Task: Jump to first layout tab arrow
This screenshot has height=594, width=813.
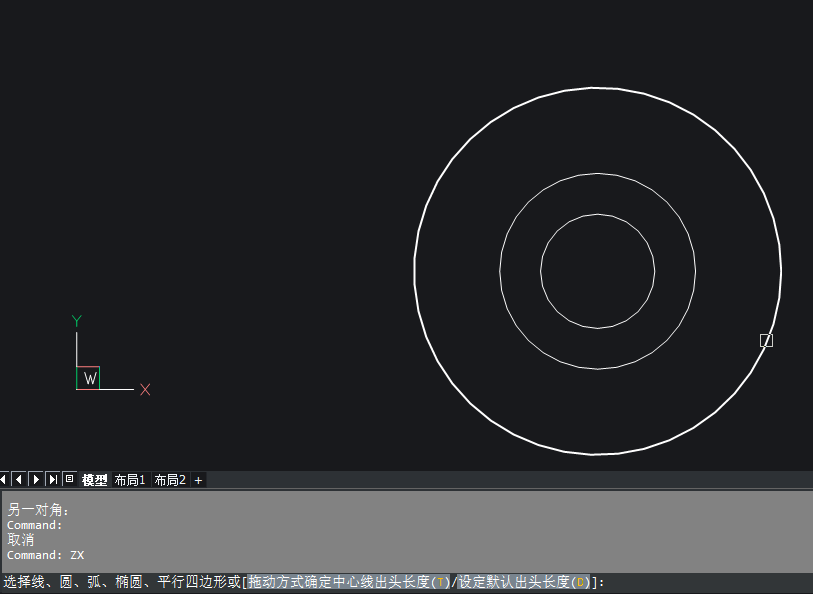Action: (4, 479)
